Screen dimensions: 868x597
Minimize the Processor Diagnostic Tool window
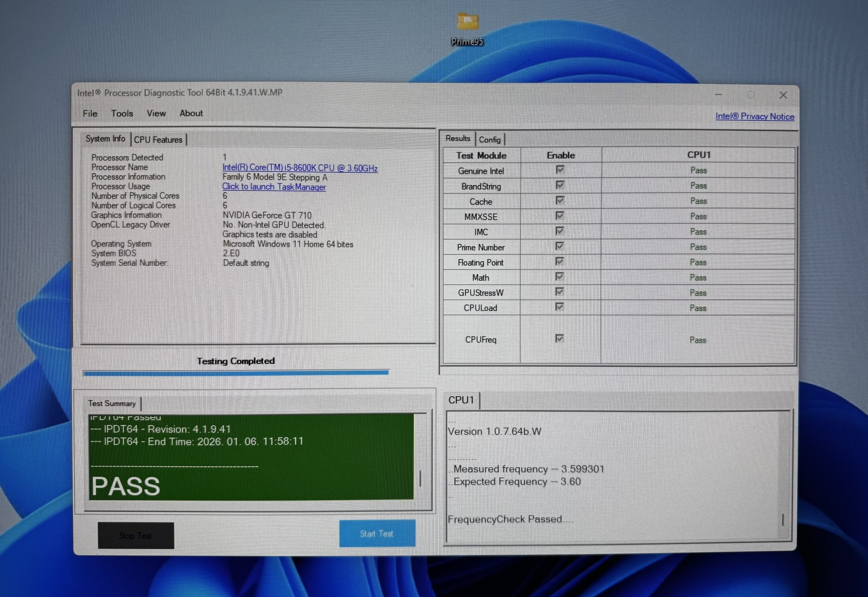pyautogui.click(x=718, y=94)
